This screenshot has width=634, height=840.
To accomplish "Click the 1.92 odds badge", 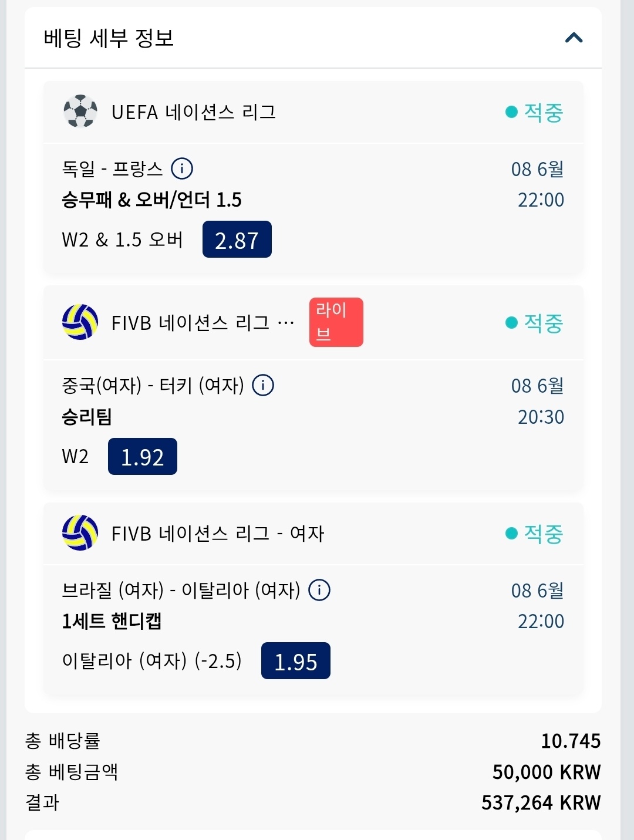I will point(143,457).
